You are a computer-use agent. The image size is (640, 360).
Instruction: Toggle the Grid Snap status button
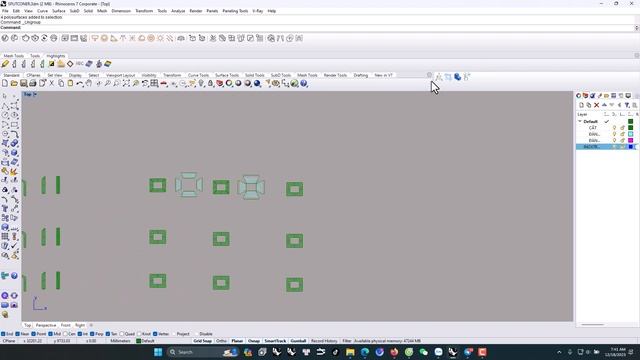tap(202, 341)
